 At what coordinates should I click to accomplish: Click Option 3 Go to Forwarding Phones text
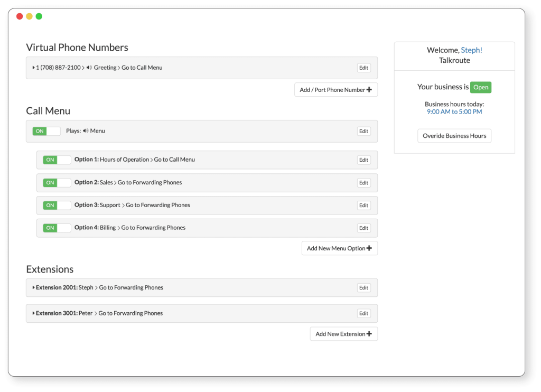pyautogui.click(x=157, y=205)
